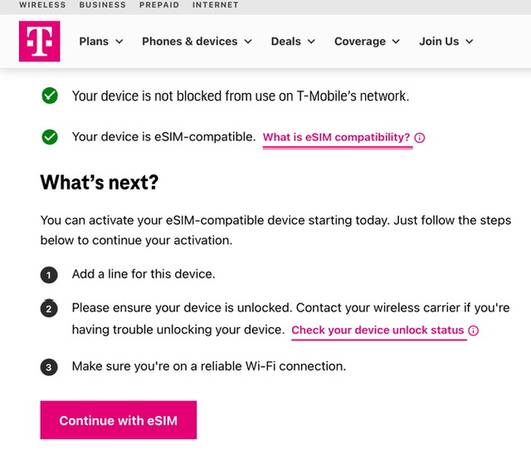Open the Internet top navigation tab
This screenshot has height=450, width=531.
(215, 5)
